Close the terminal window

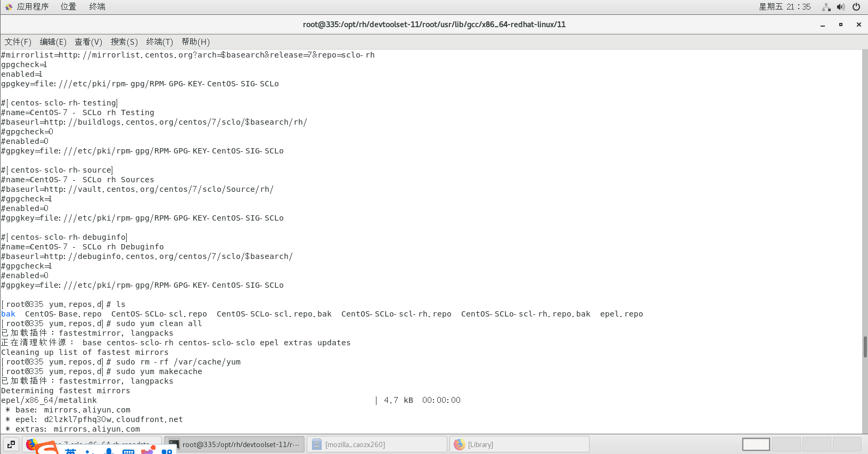coord(858,25)
